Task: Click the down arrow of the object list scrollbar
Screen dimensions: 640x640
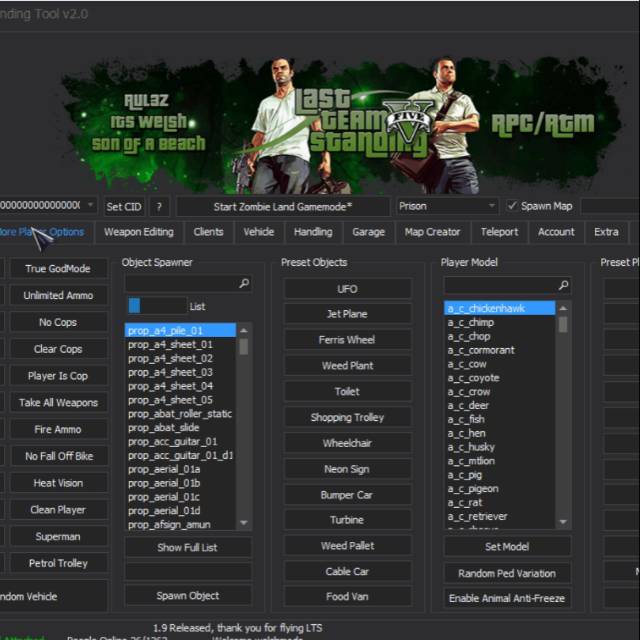Action: (243, 522)
